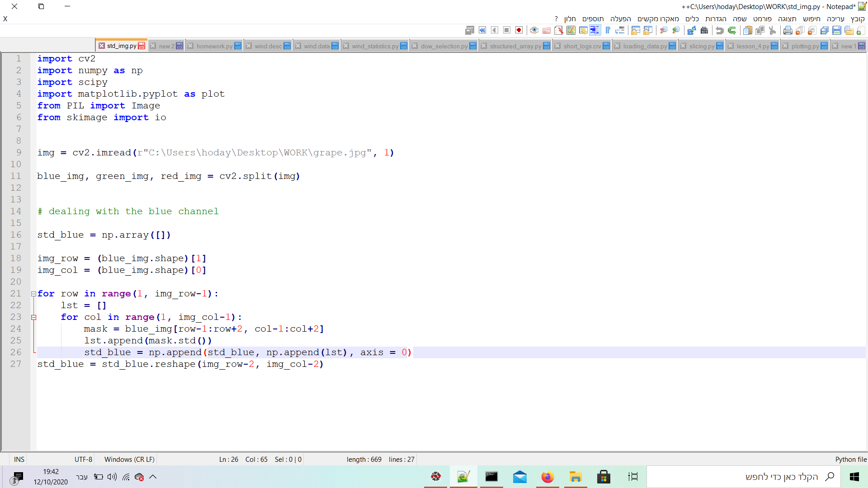
Task: Toggle synchronized horizontal scrolling
Action: [x=636, y=30]
